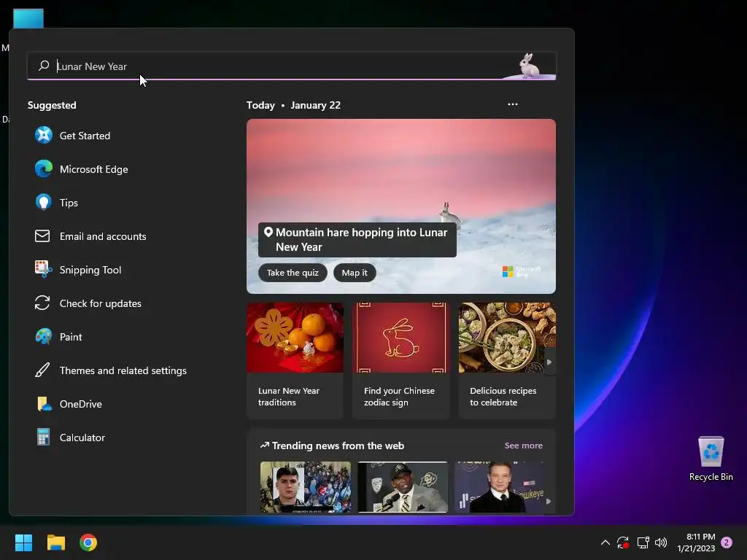Open the Get Started app icon

click(x=43, y=135)
